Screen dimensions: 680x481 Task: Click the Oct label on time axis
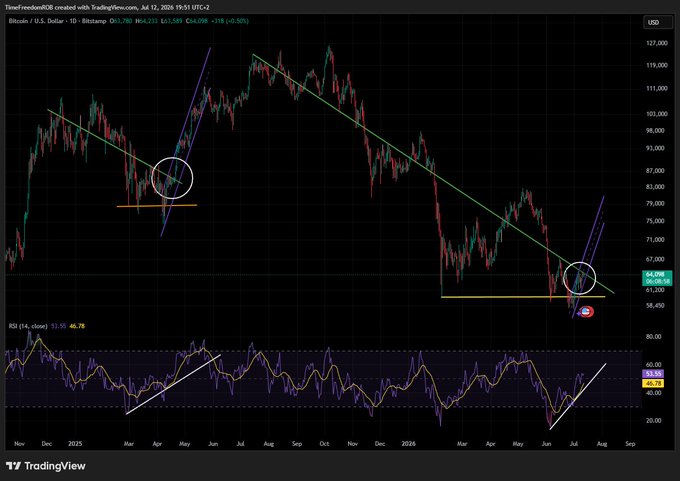coord(324,444)
